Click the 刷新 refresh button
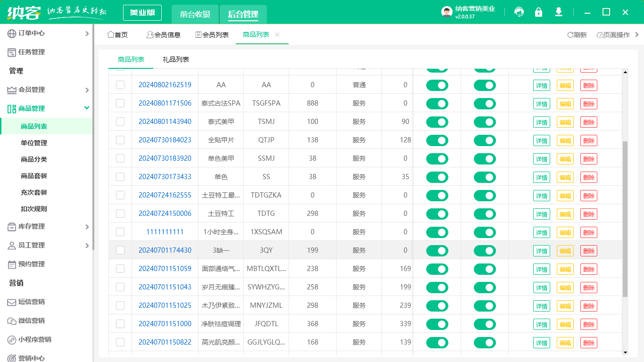Screen dimensions: 644x362 (x=577, y=35)
